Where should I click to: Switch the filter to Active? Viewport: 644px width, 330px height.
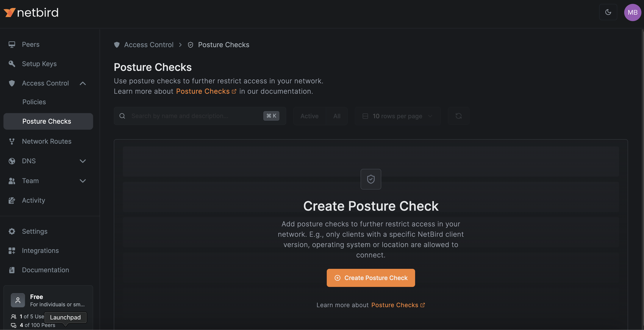309,116
